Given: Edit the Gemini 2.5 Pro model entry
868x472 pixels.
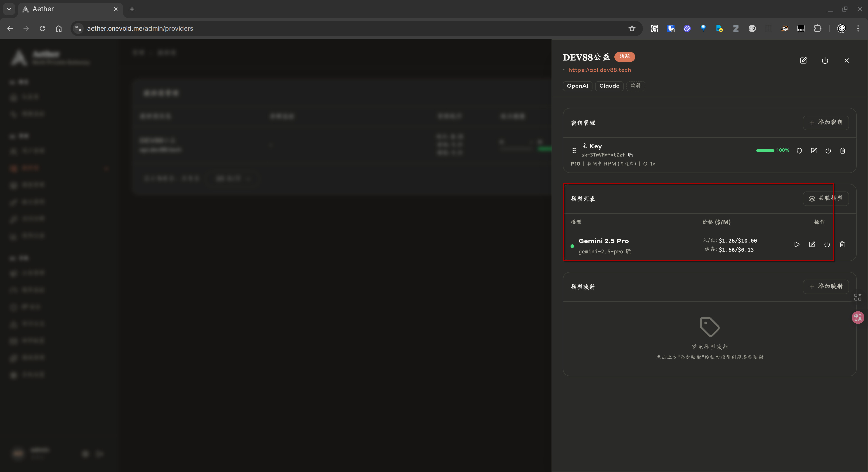Looking at the screenshot, I should pos(812,244).
